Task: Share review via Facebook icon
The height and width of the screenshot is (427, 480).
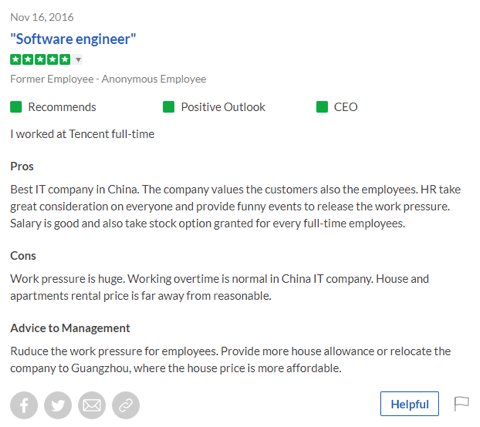Action: click(x=24, y=405)
